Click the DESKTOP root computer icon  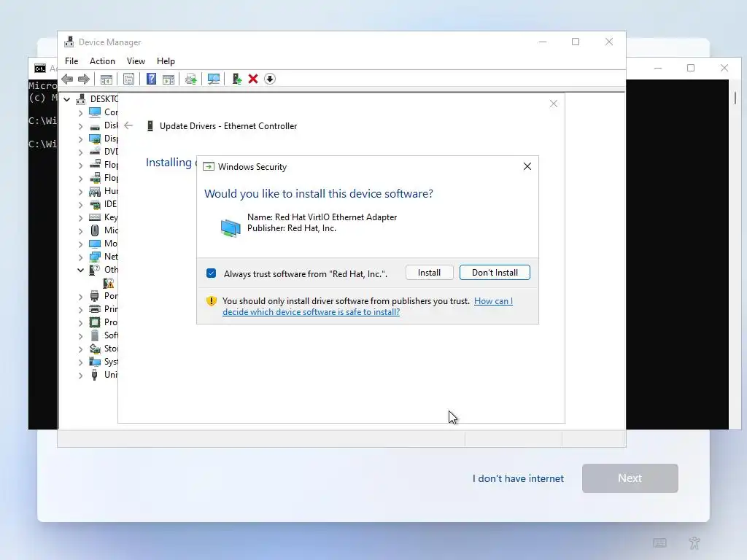(80, 99)
